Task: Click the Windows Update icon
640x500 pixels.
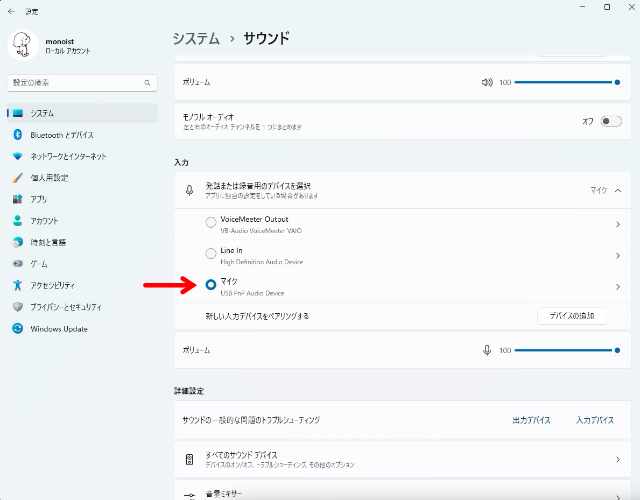Action: point(18,329)
